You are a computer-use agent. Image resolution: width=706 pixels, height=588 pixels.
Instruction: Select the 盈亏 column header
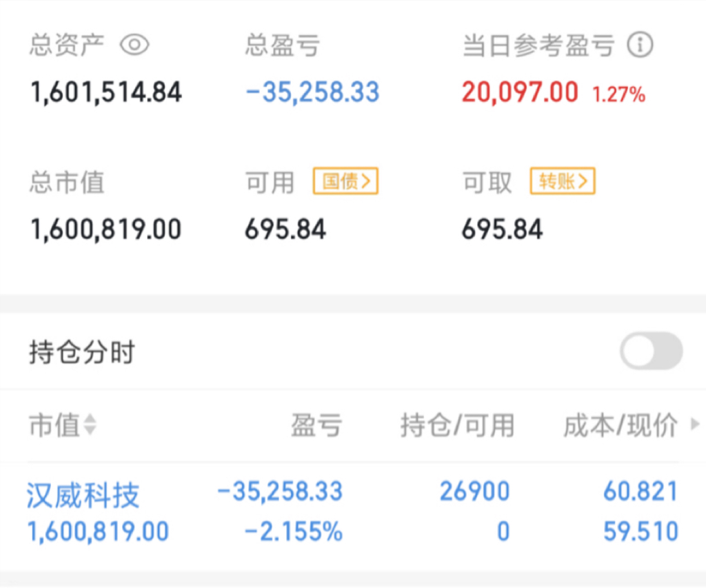point(316,426)
